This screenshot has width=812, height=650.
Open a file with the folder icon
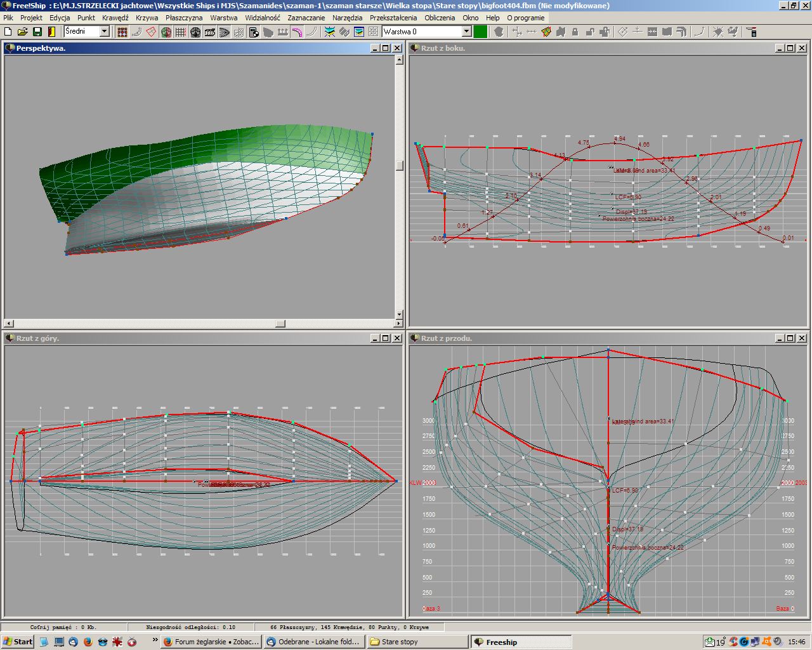[x=22, y=32]
